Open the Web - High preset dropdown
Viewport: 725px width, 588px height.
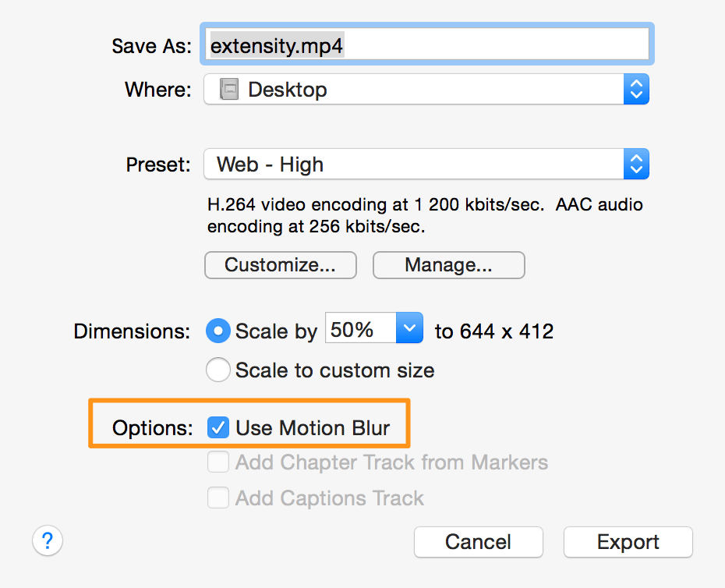(426, 165)
